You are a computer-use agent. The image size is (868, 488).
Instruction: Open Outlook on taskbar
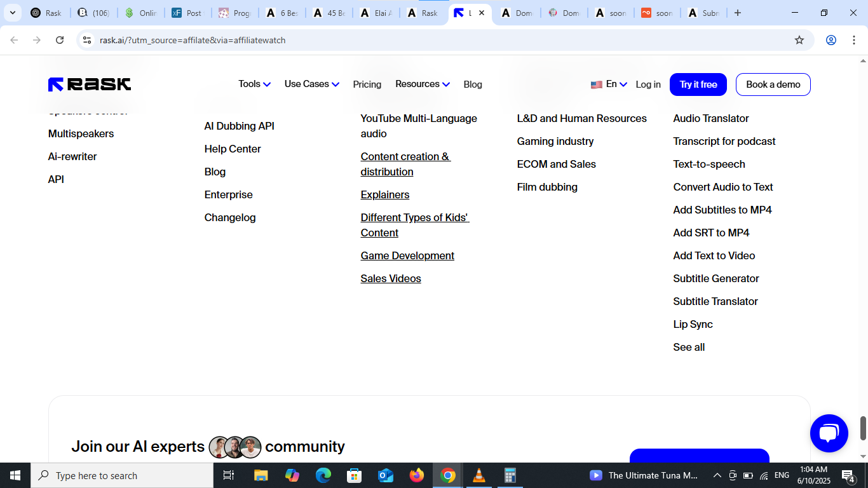click(386, 475)
